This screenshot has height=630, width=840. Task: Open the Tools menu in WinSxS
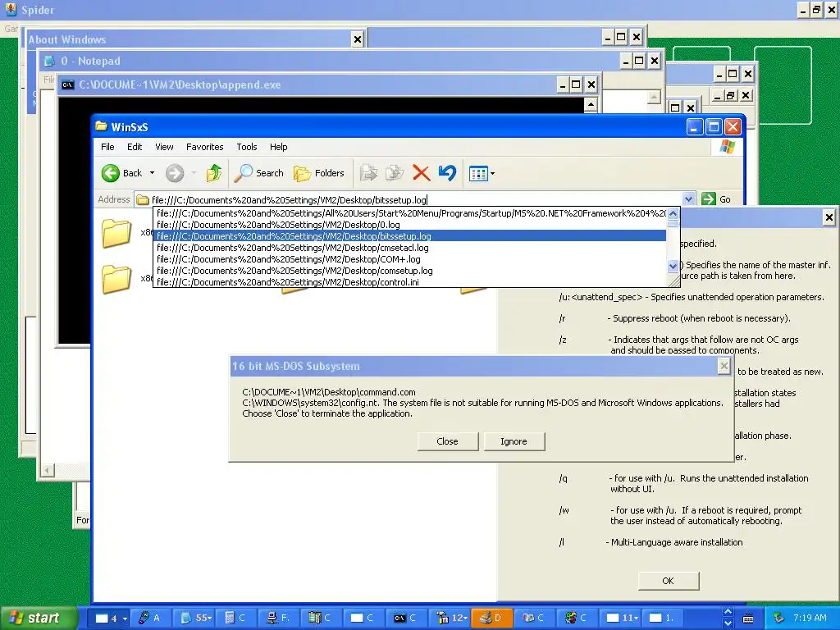click(246, 147)
